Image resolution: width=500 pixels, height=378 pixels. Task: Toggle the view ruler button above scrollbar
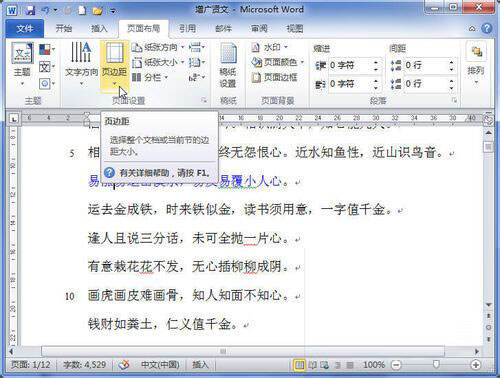point(488,120)
